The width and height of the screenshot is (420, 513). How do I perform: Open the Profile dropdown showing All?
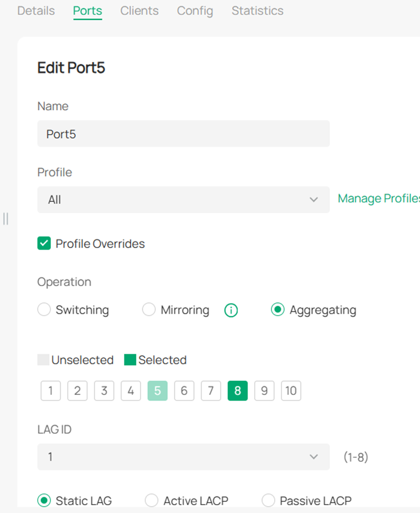(x=183, y=200)
